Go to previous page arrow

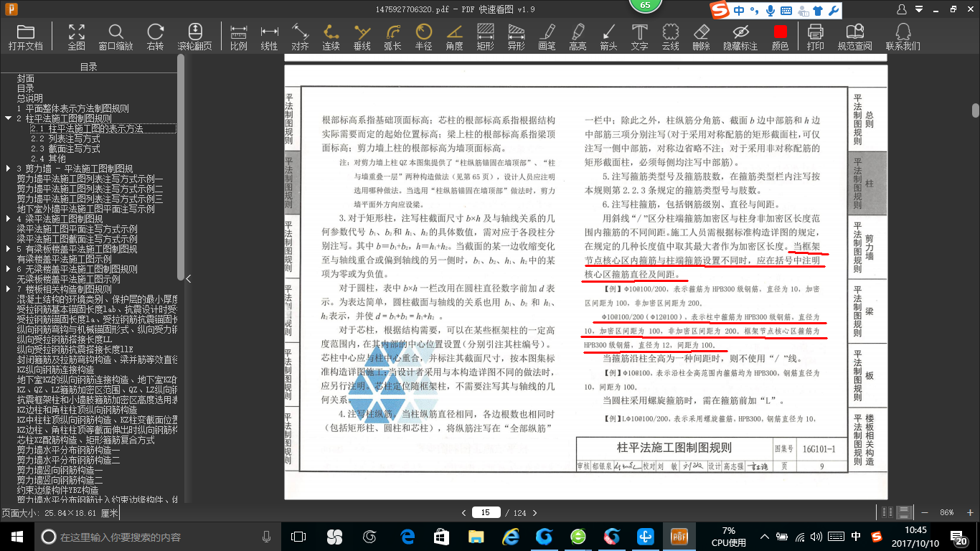tap(463, 512)
